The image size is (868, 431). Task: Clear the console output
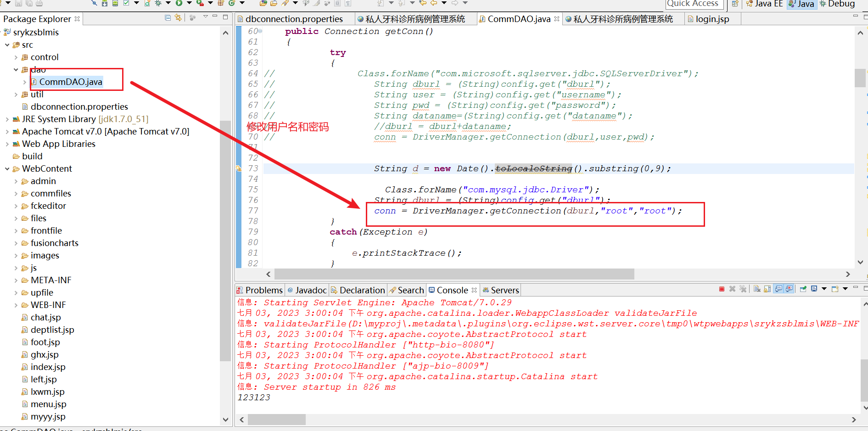click(757, 289)
